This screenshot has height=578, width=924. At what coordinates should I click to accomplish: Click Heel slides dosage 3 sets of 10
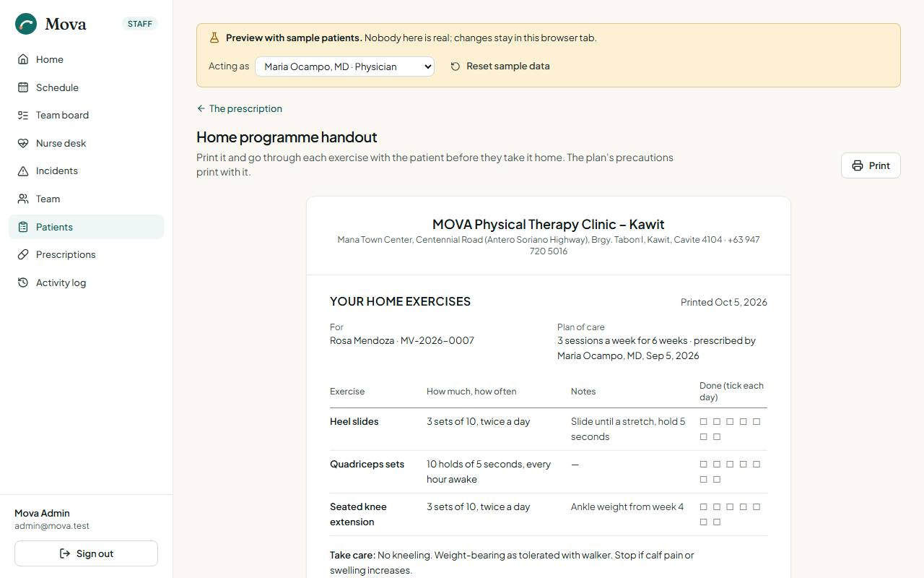(479, 421)
